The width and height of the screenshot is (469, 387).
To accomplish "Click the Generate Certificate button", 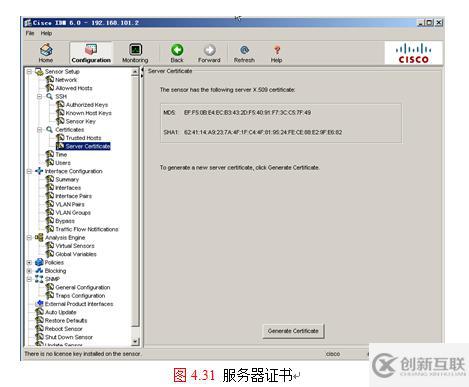I will tap(293, 331).
